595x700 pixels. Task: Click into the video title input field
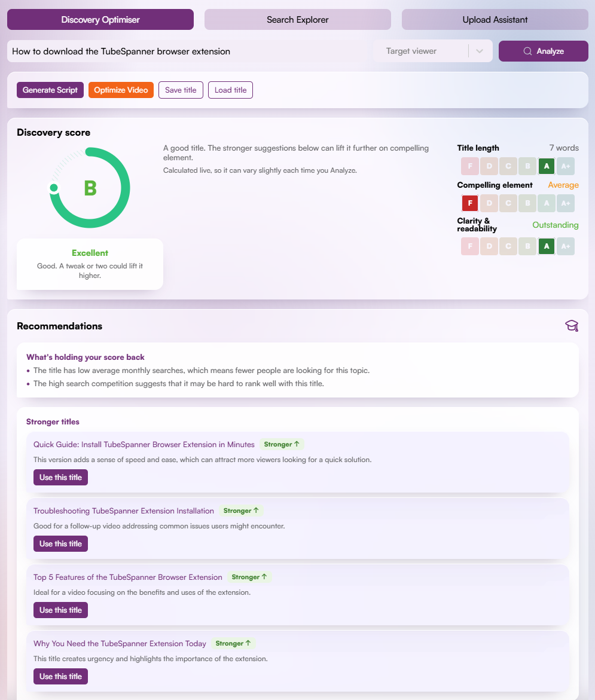[x=190, y=51]
